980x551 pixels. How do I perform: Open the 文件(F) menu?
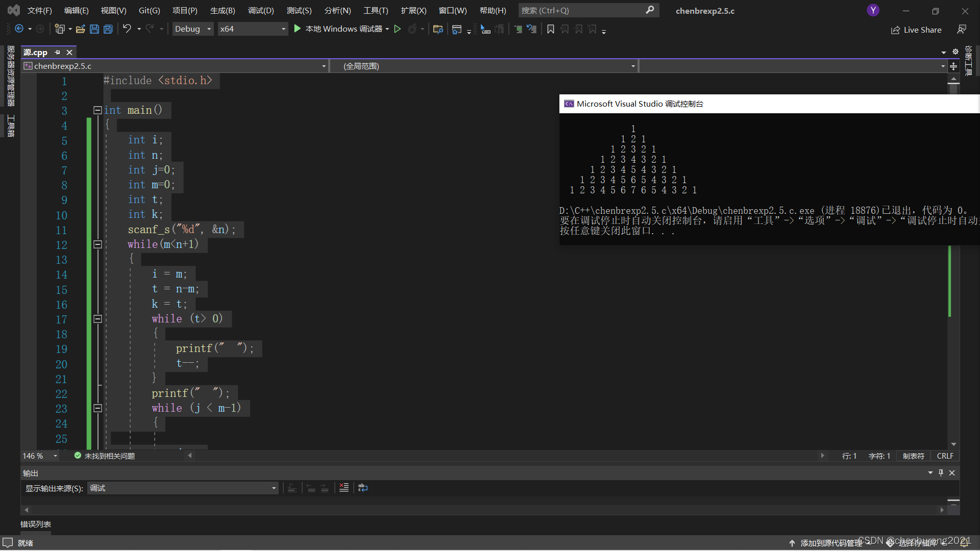(x=39, y=10)
